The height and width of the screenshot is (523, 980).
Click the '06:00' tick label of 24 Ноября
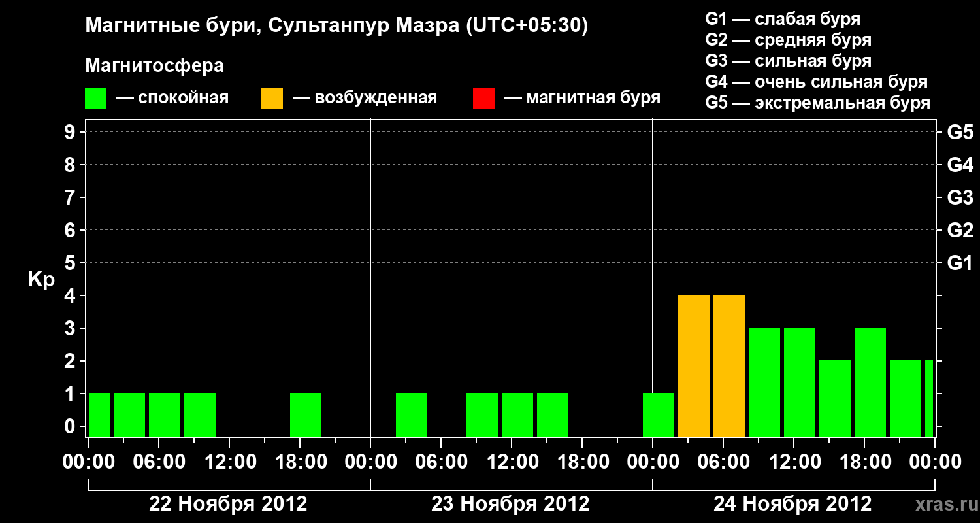[x=723, y=462]
